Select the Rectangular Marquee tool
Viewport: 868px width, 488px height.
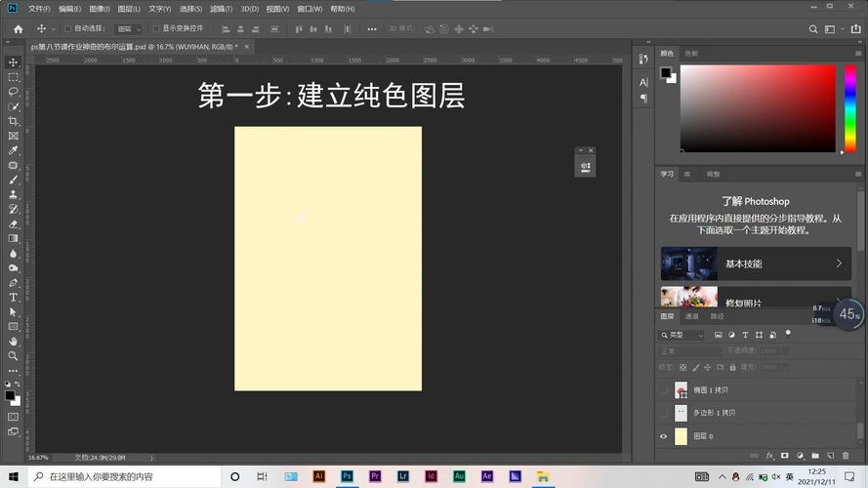point(14,77)
